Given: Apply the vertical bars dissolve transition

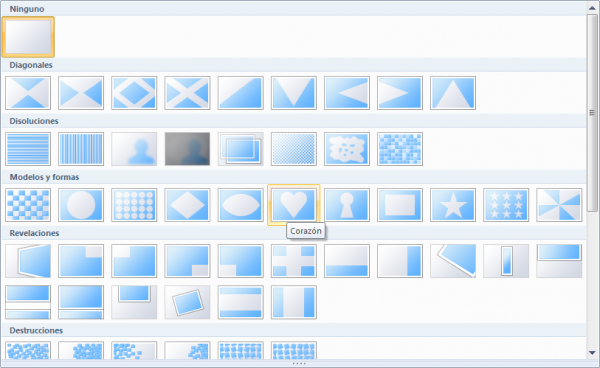Looking at the screenshot, I should pos(81,149).
